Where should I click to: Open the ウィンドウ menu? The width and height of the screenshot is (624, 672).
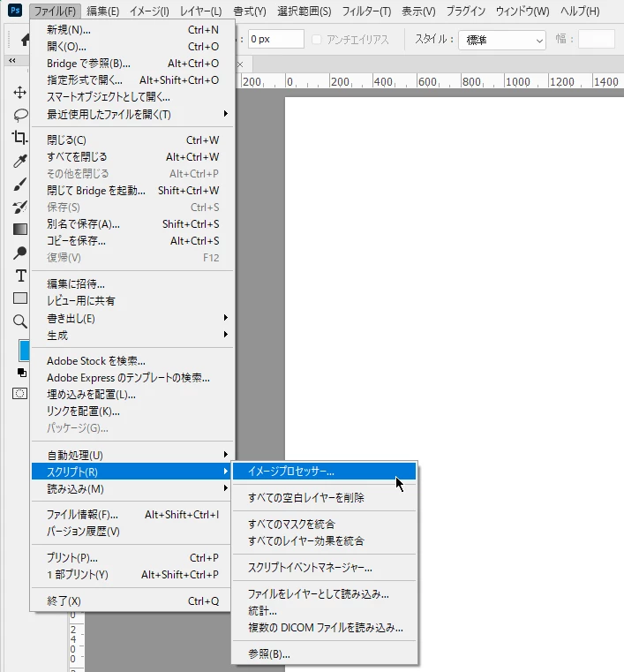523,11
